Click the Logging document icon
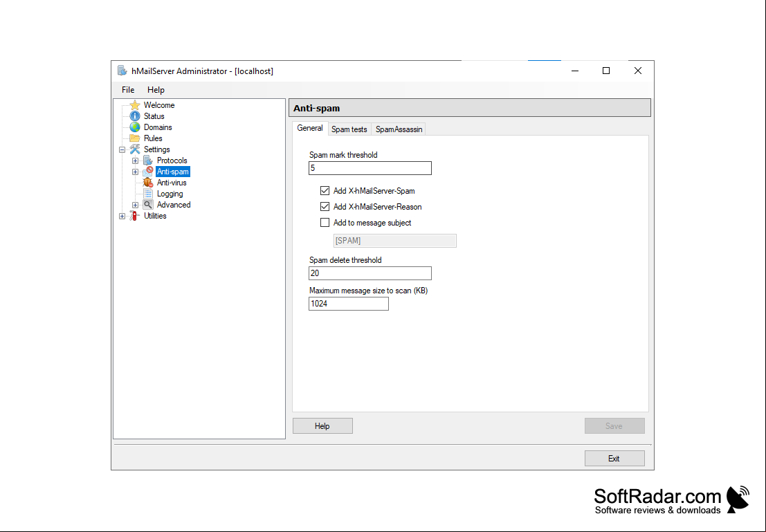This screenshot has width=766, height=532. pyautogui.click(x=148, y=194)
